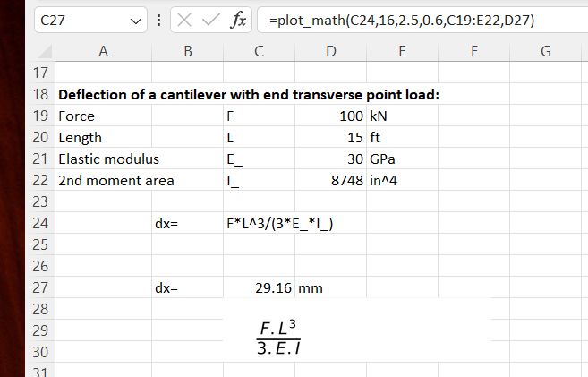The image size is (588, 377).
Task: Open the Name Box dropdown arrow
Action: pos(136,21)
